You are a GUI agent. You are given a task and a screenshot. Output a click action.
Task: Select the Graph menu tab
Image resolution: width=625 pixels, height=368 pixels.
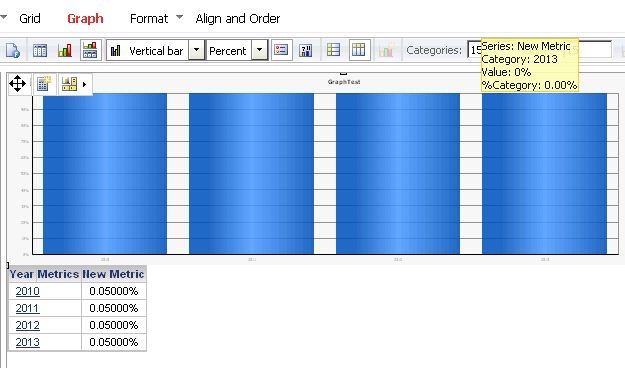click(x=85, y=18)
